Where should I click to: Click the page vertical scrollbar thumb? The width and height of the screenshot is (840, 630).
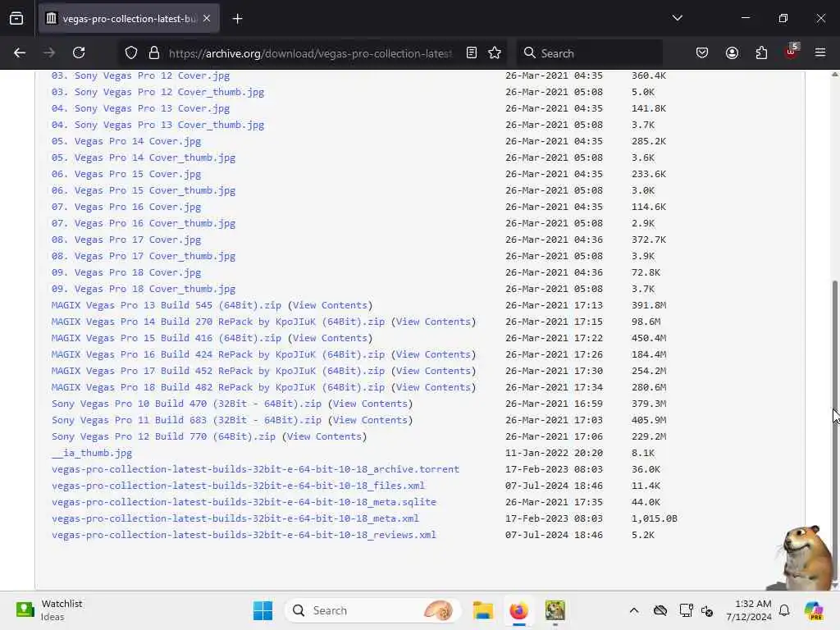click(834, 431)
